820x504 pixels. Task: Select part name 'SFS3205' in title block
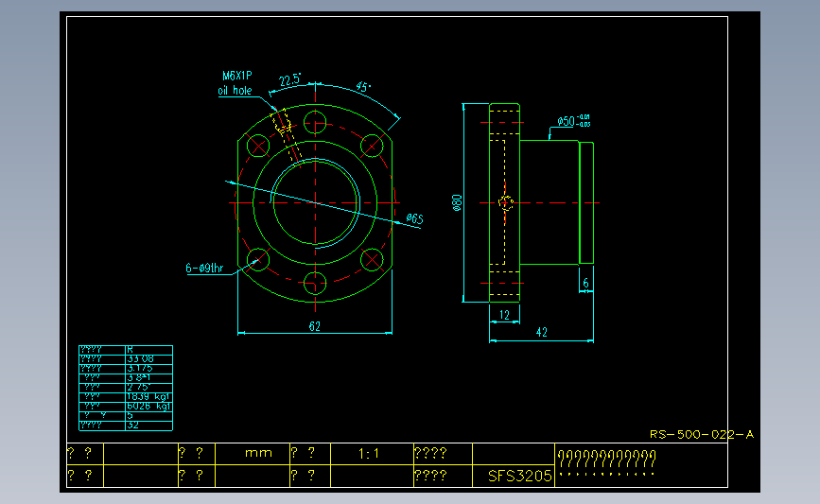tap(519, 476)
